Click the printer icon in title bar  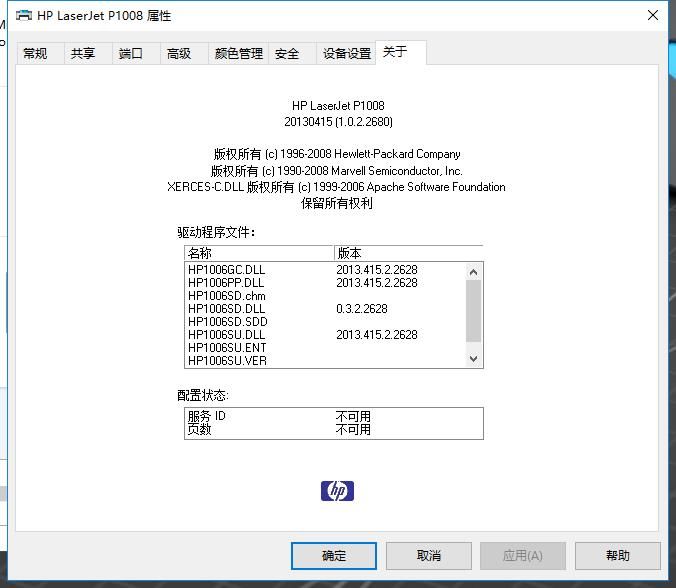pos(23,15)
